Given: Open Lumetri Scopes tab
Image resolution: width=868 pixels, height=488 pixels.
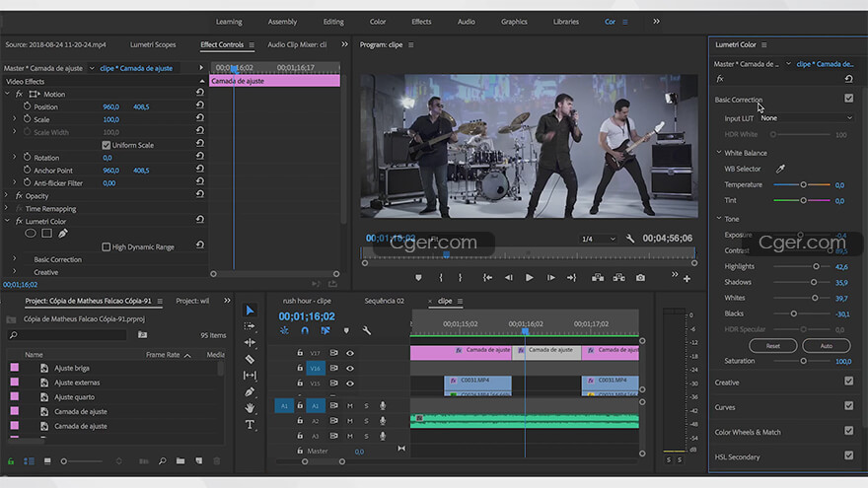Looking at the screenshot, I should [153, 44].
